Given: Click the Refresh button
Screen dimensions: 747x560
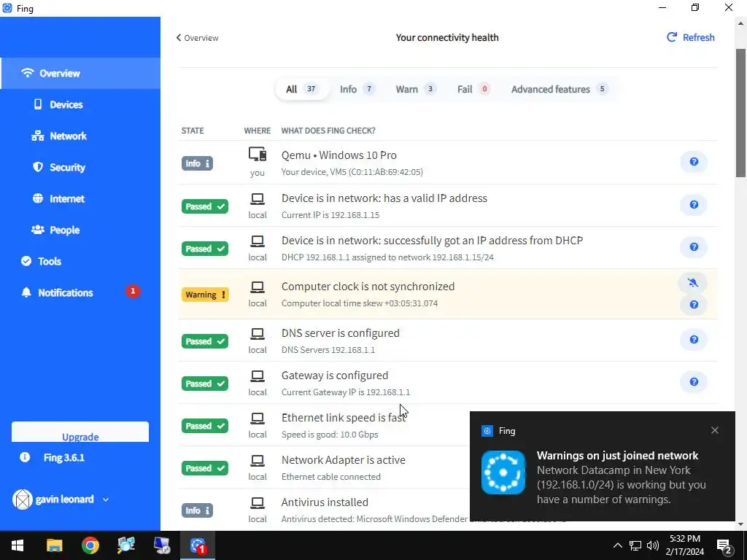Looking at the screenshot, I should coord(690,38).
